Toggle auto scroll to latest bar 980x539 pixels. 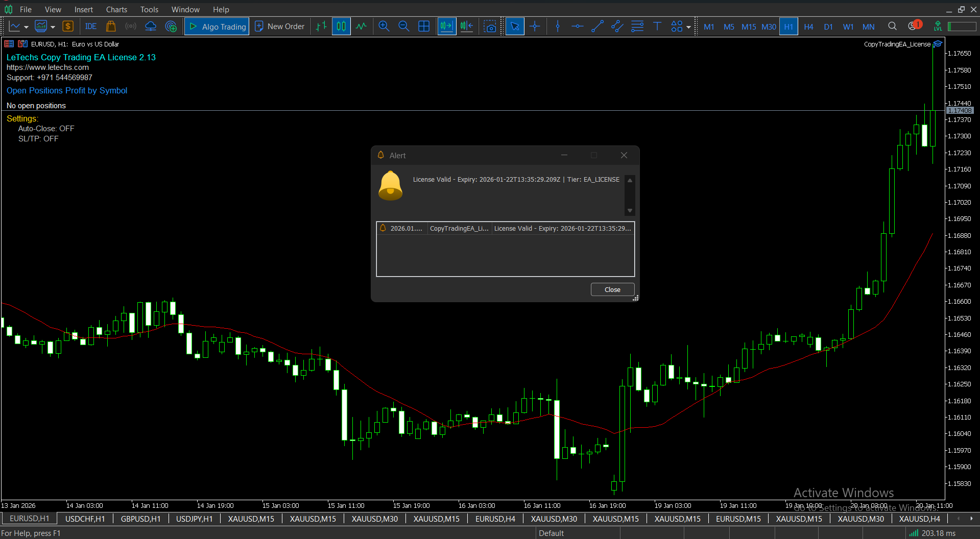(x=446, y=27)
